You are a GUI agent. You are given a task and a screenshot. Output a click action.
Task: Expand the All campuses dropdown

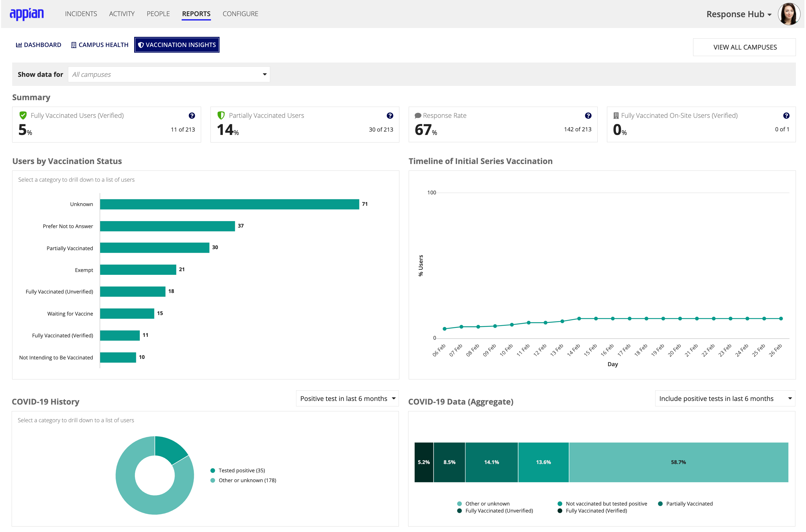click(169, 74)
